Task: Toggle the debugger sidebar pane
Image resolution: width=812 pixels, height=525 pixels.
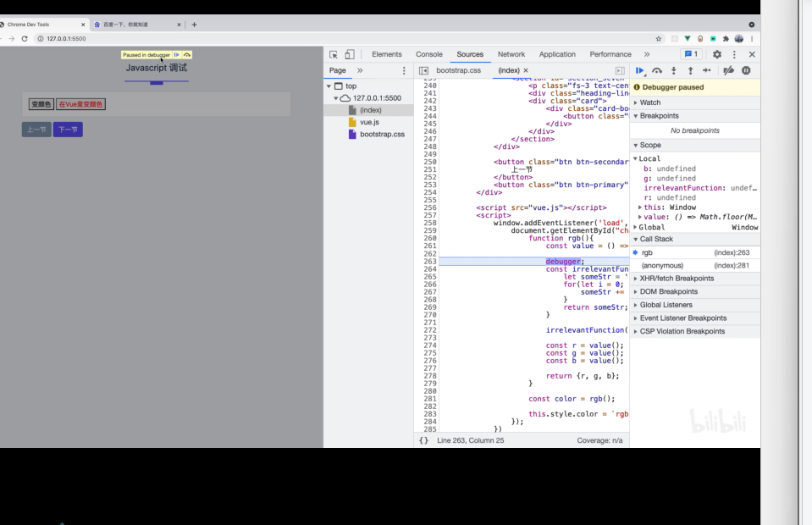Action: 620,70
